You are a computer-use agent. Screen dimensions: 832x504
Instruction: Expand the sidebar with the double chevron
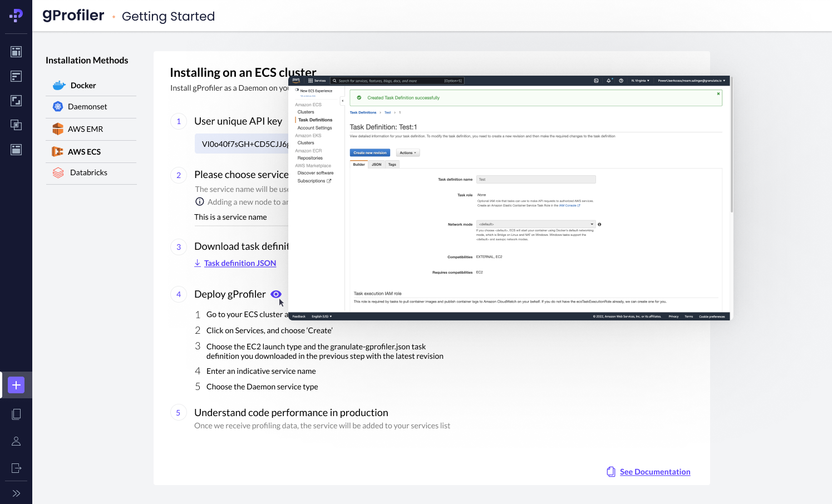pyautogui.click(x=16, y=493)
